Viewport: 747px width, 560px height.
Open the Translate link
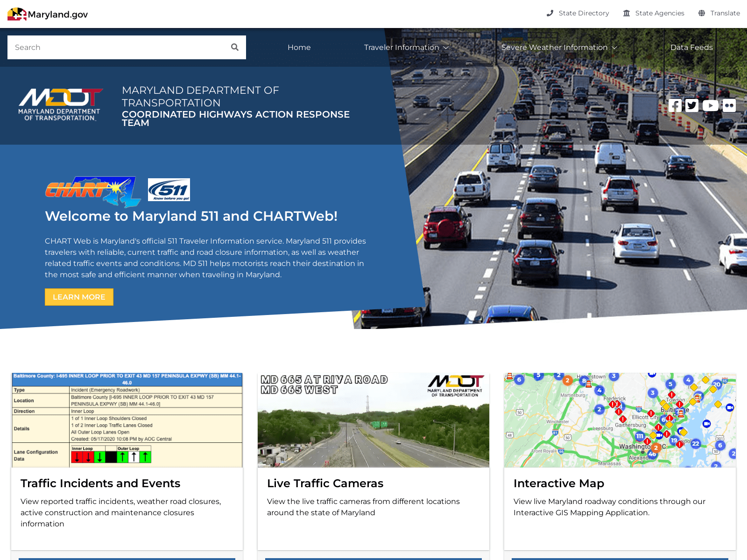click(725, 13)
